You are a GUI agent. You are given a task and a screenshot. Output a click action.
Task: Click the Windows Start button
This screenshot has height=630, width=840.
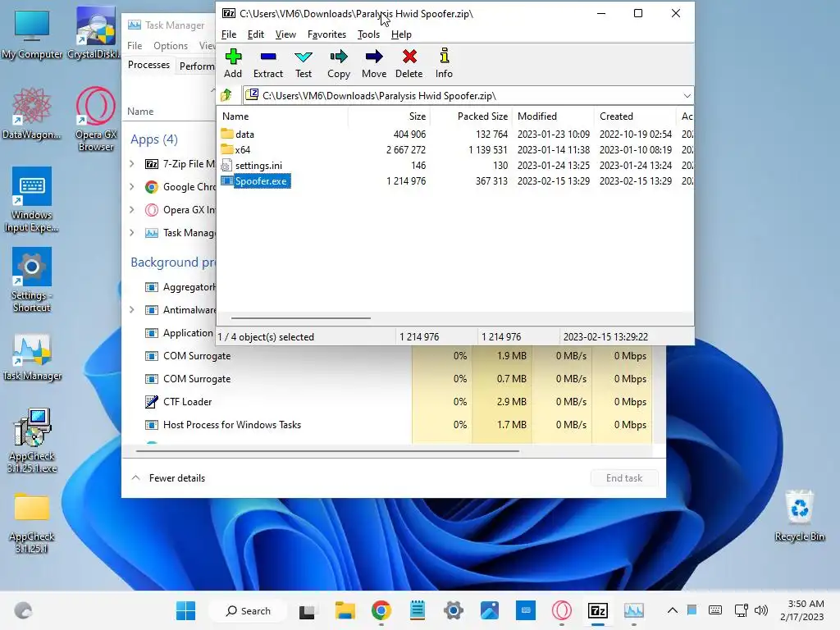tap(186, 610)
